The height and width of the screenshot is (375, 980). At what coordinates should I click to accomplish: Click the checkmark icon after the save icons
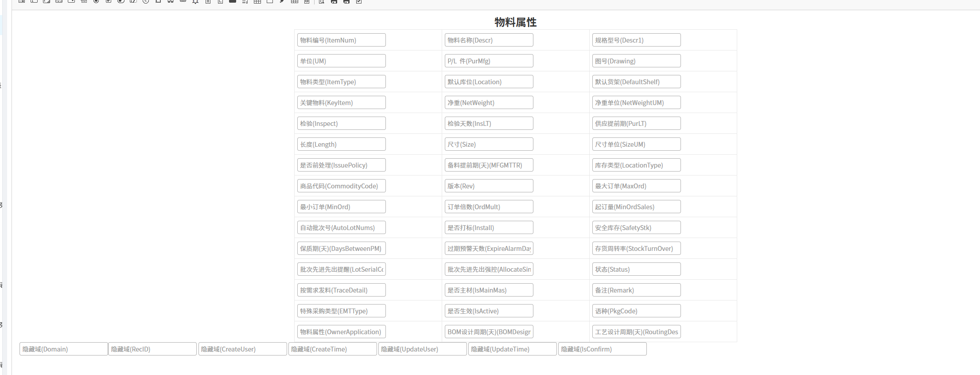point(359,1)
